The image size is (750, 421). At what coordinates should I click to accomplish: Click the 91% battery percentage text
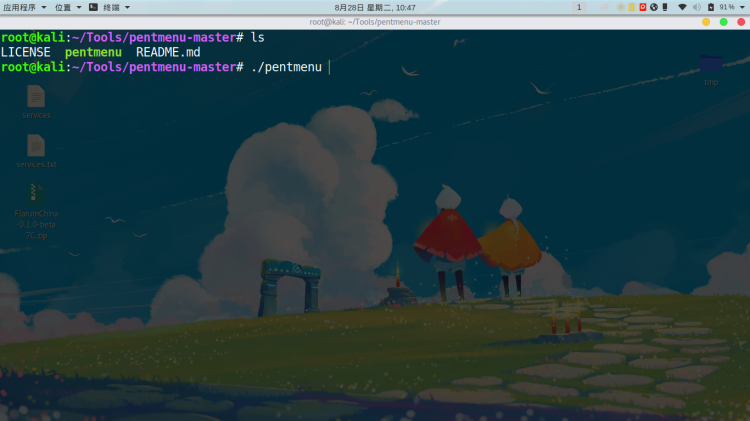[x=727, y=7]
